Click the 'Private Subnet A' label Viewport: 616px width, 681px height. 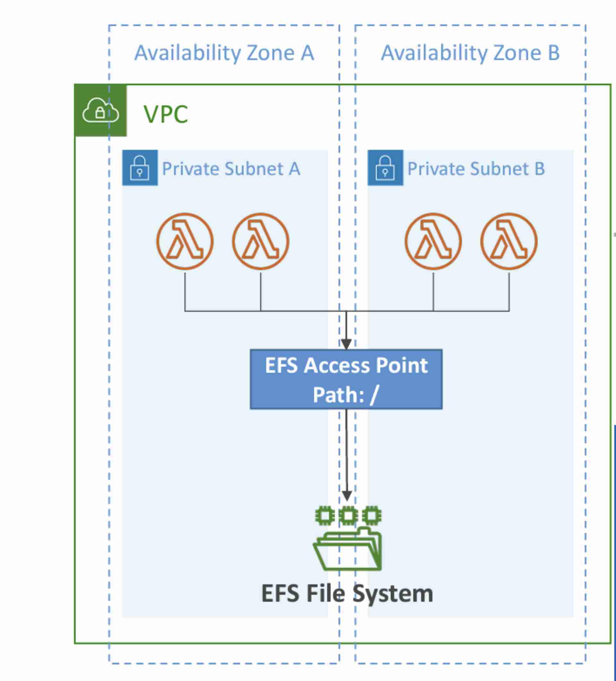231,169
